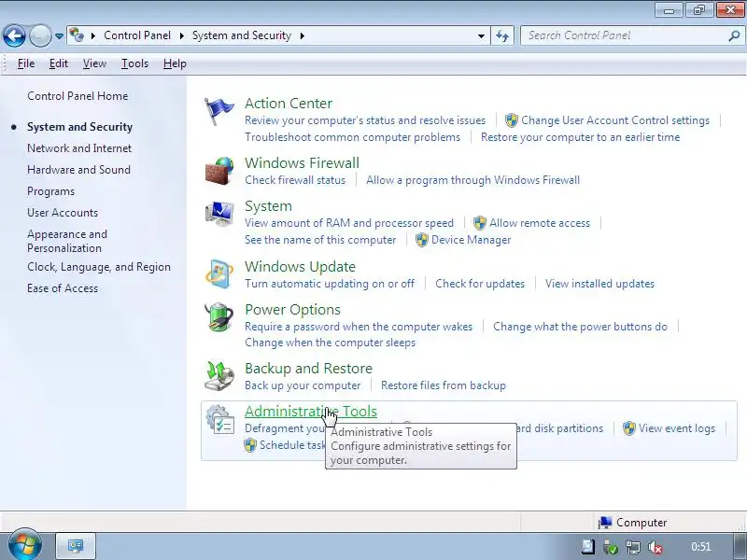
Task: Open the recent pages dropdown arrow
Action: pyautogui.click(x=59, y=36)
